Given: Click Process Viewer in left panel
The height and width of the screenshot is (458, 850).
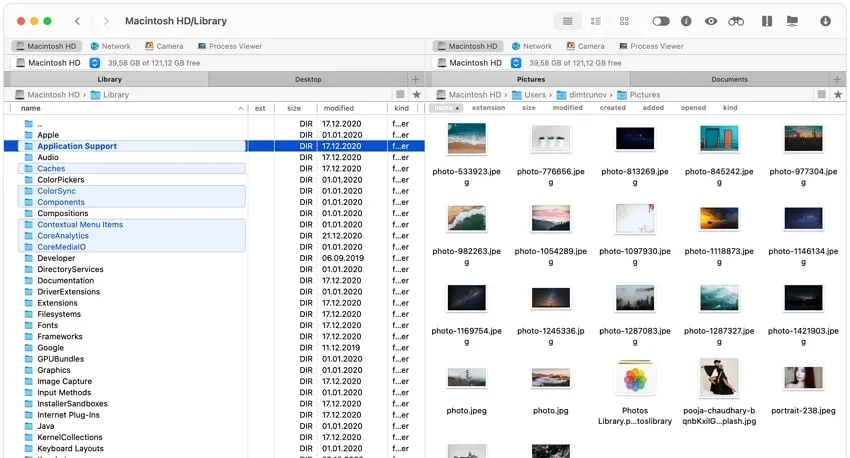Looking at the screenshot, I should 229,46.
